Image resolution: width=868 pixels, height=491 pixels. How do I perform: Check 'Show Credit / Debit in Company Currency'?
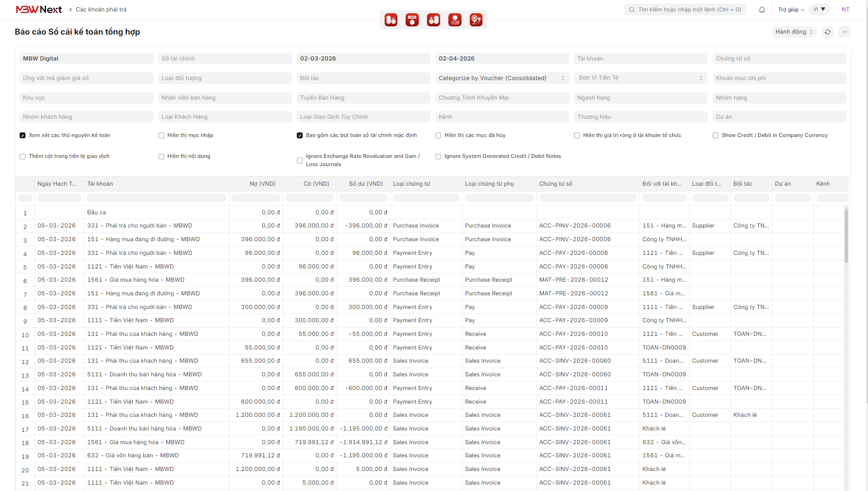pos(716,136)
